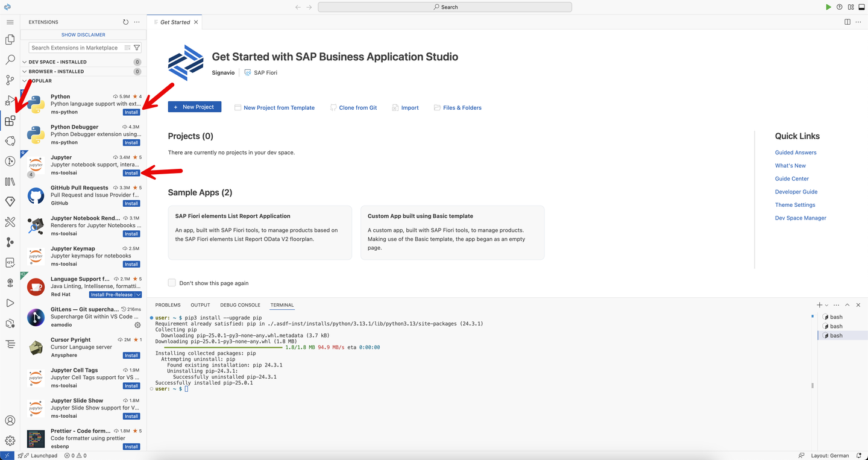The image size is (868, 460).
Task: Open the Custom App Basic template sample
Action: pyautogui.click(x=453, y=233)
